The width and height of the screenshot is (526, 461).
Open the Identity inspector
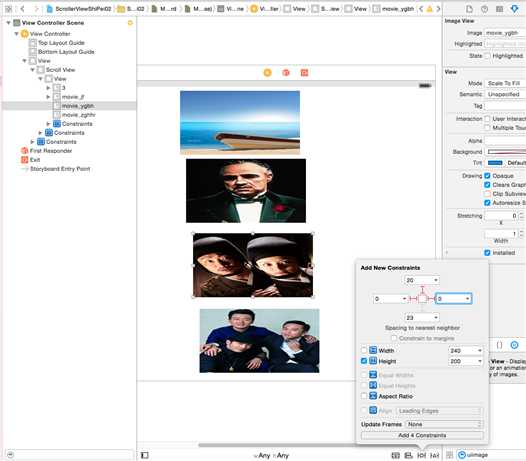coord(499,9)
